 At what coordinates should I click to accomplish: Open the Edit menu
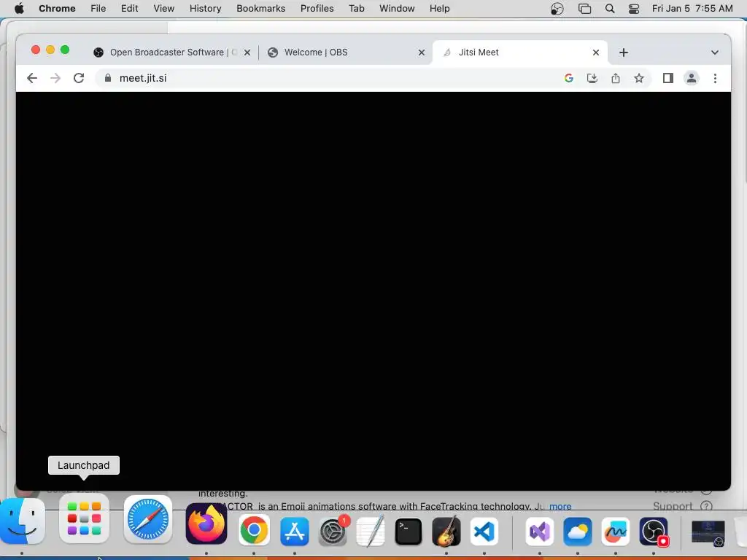tap(130, 9)
